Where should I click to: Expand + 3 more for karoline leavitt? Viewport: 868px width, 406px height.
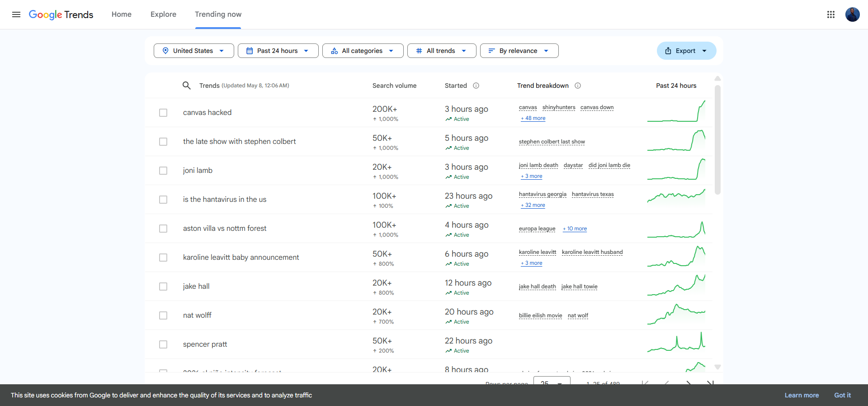(532, 263)
